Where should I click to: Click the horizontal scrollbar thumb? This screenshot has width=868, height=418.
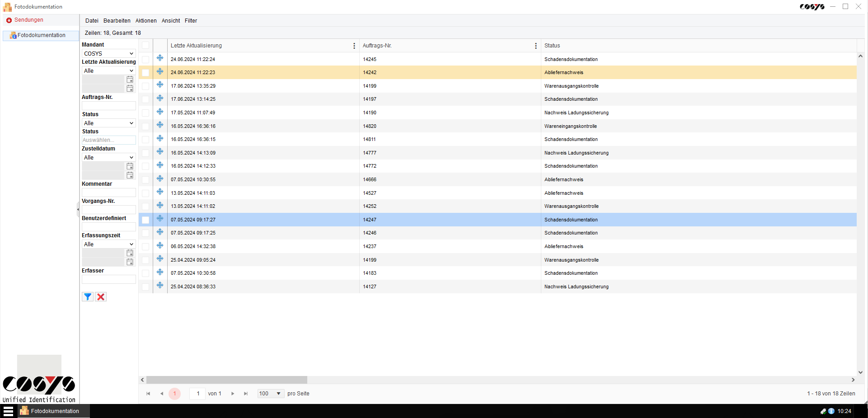pos(226,380)
